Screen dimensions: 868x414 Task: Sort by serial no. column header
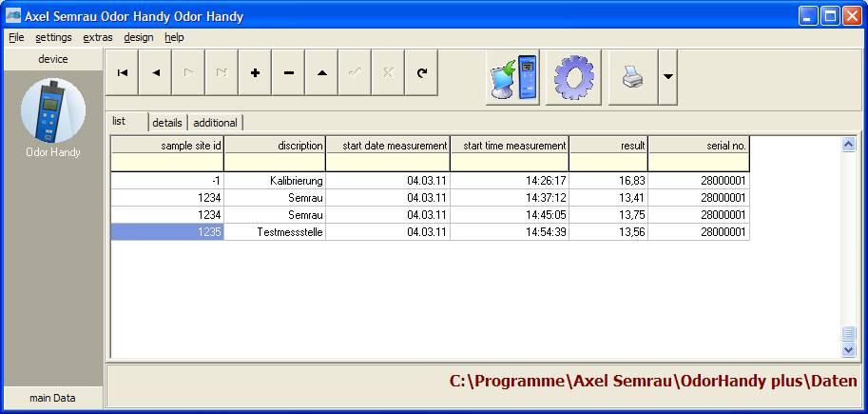click(x=699, y=146)
